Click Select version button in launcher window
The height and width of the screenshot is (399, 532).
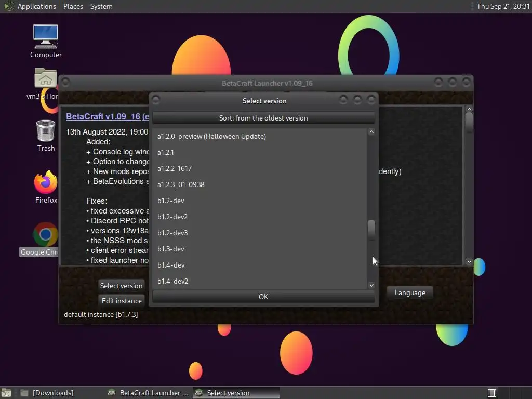[x=121, y=286]
